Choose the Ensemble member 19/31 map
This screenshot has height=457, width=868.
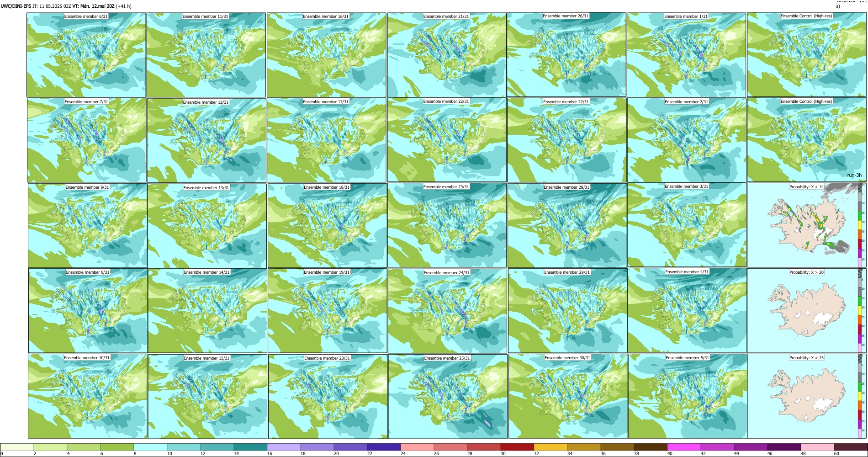click(328, 311)
